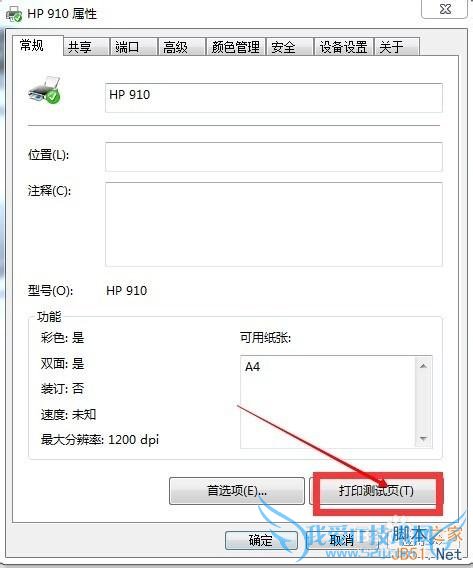Click the paper list scroll up arrow
Viewport: 473px width, 568px height.
point(423,366)
